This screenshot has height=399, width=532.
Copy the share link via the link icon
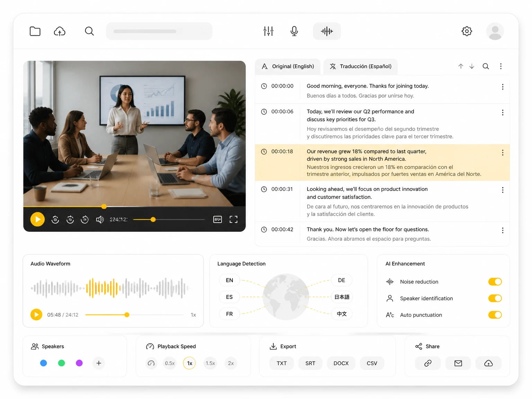pos(428,363)
